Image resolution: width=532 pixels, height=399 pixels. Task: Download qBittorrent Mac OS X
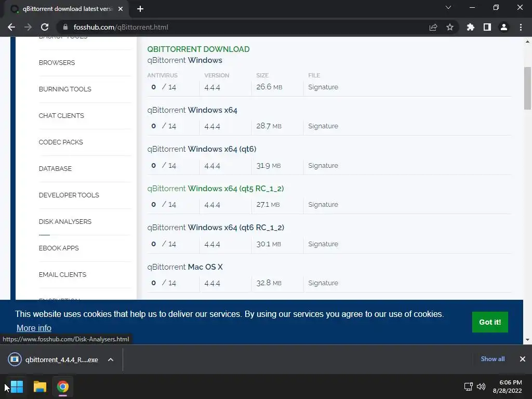[185, 267]
